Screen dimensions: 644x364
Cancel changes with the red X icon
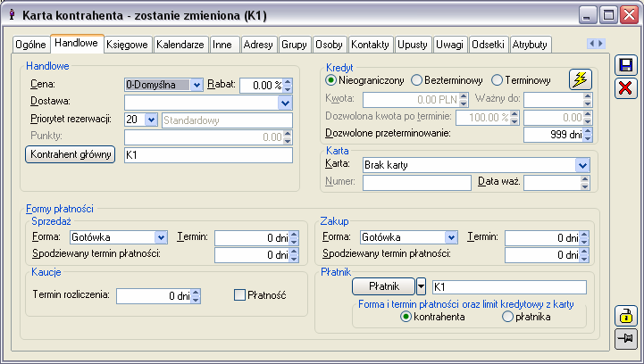click(625, 88)
